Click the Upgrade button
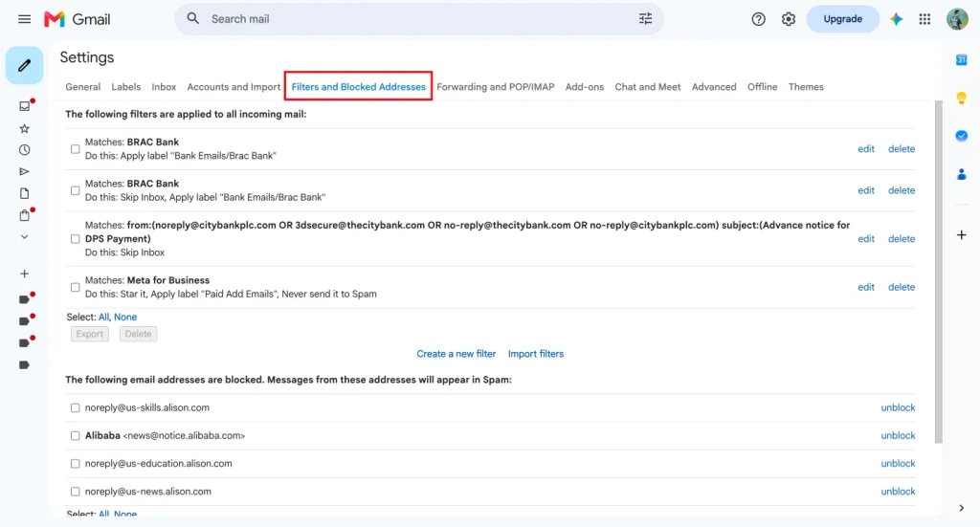Screen dimensions: 980x527 (x=842, y=19)
